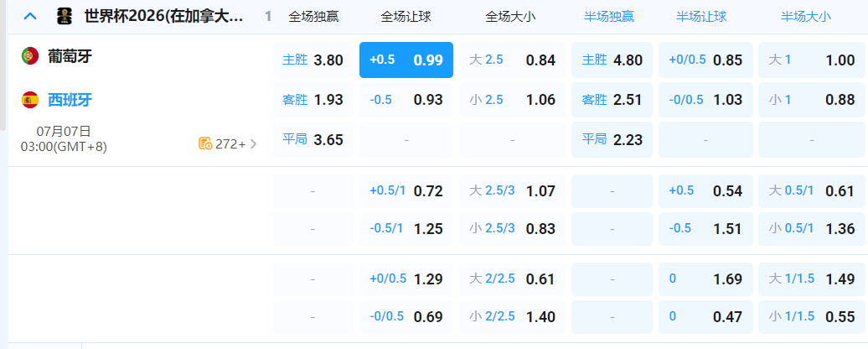
Task: Pick half-time 小 1/1.5 at 0.55
Action: pos(811,317)
